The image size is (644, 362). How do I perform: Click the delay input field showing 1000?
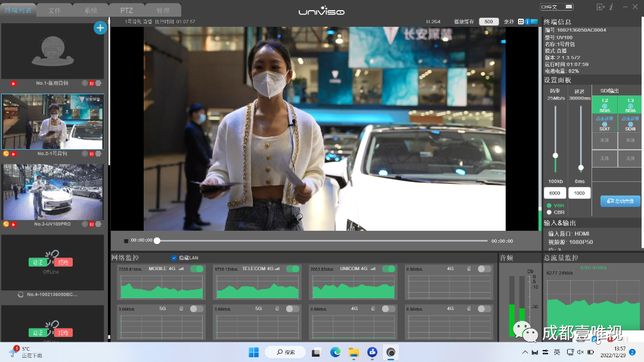(580, 193)
